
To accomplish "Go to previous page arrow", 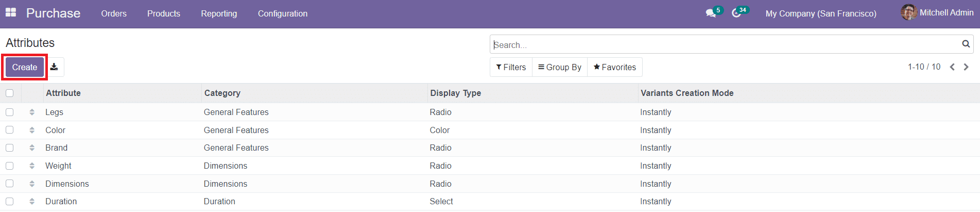I will tap(952, 67).
